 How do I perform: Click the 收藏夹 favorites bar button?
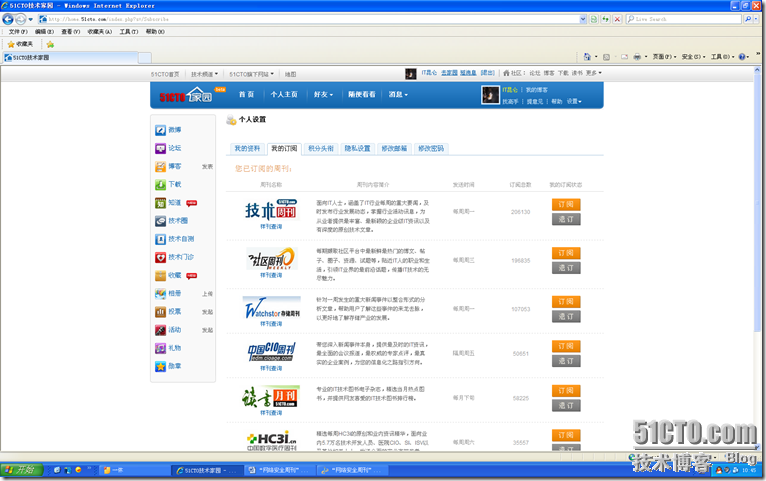pos(20,44)
